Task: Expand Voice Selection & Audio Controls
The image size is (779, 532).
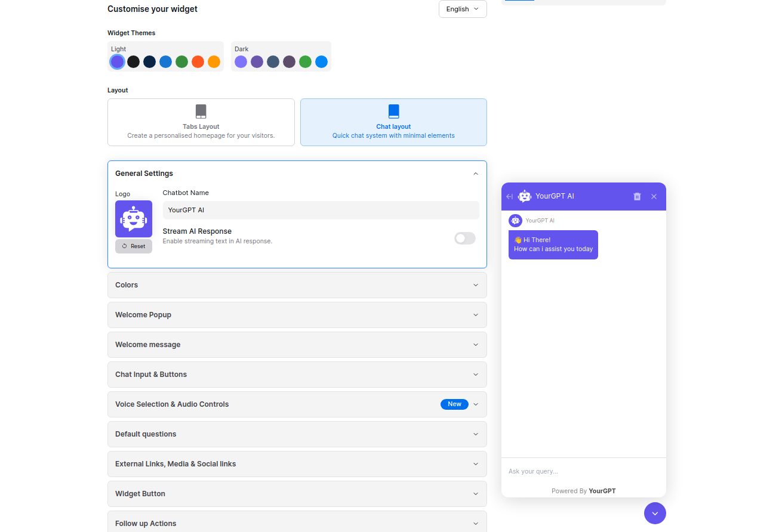Action: click(297, 404)
